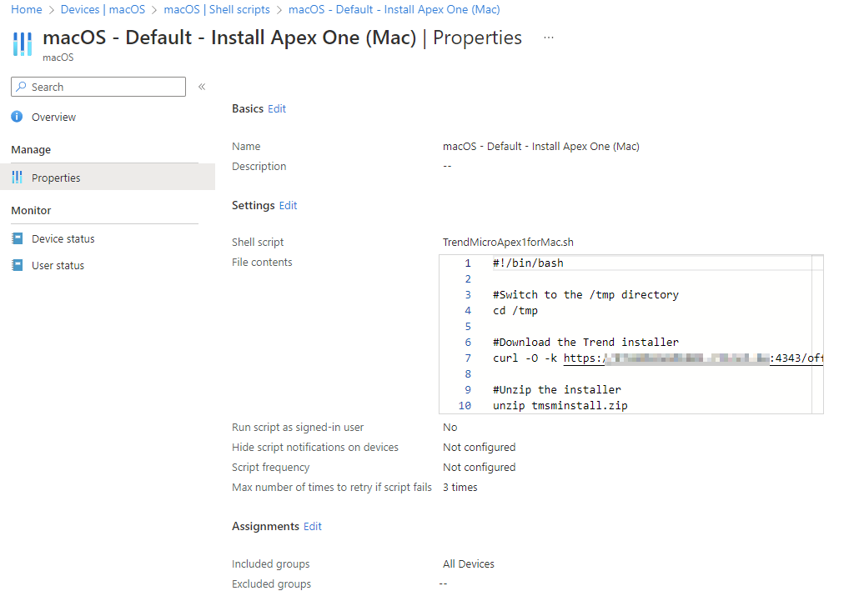Click the '#!/bin/bash' line in script
Image resolution: width=854 pixels, height=616 pixels.
[528, 263]
